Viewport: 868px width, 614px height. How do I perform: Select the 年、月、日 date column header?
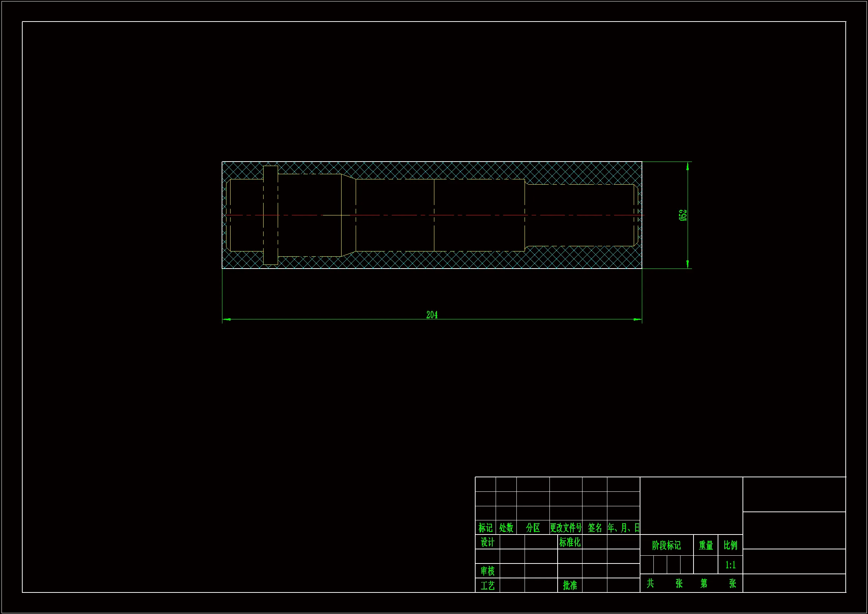623,527
